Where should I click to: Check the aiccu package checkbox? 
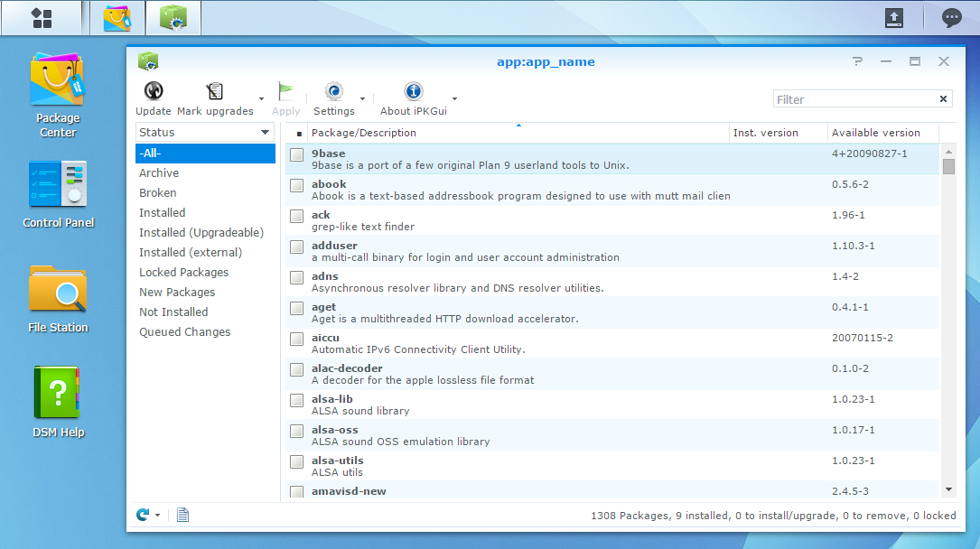(x=297, y=340)
